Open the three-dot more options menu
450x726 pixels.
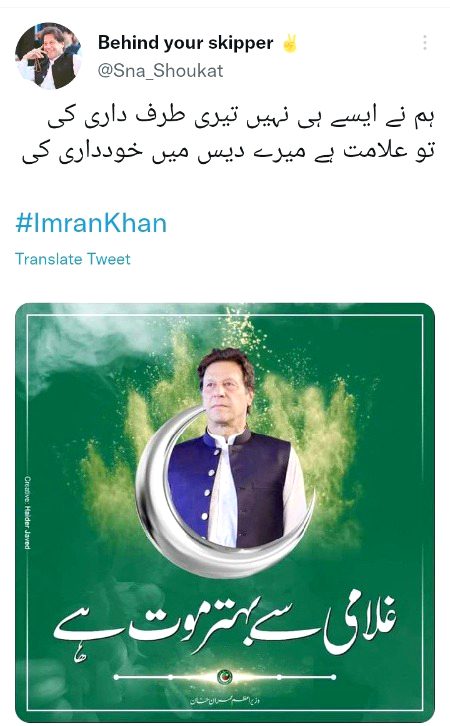425,43
